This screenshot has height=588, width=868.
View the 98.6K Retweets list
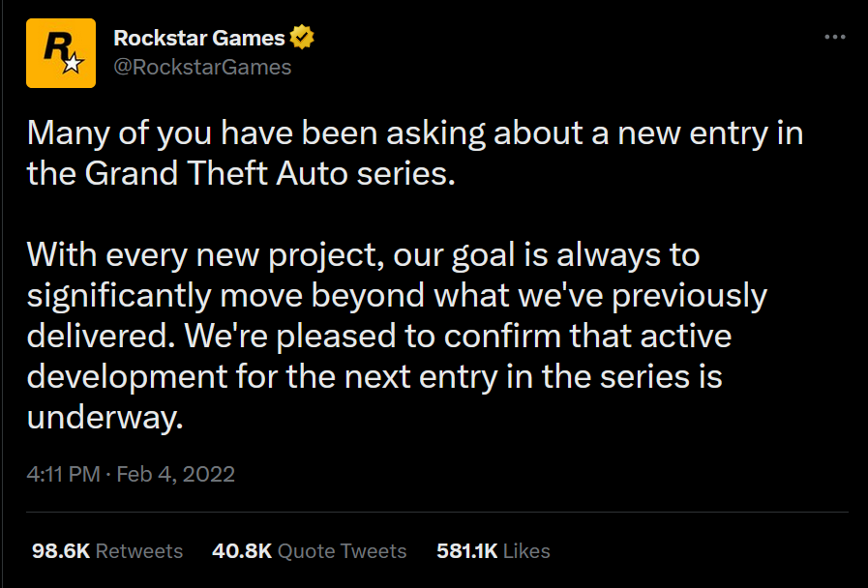click(x=107, y=551)
